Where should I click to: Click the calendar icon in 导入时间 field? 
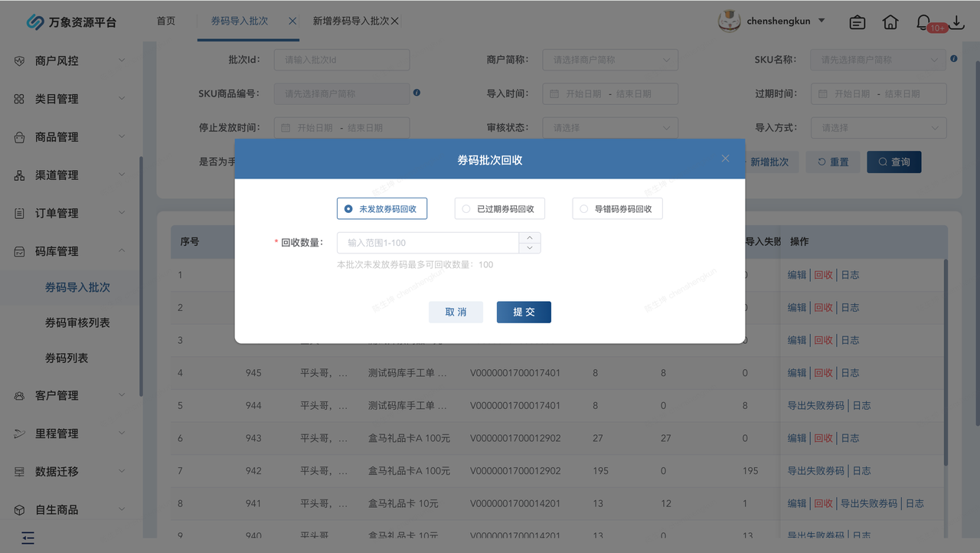tap(554, 94)
